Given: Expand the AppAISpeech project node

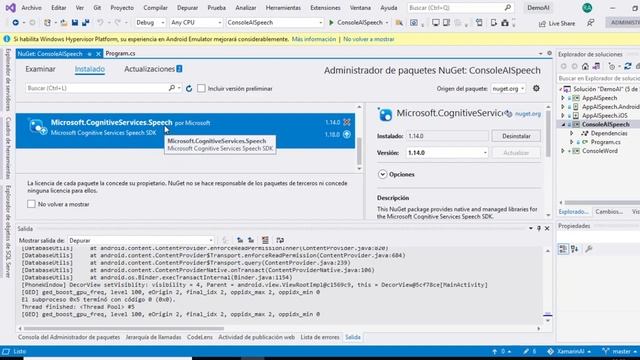Looking at the screenshot, I should [563, 98].
